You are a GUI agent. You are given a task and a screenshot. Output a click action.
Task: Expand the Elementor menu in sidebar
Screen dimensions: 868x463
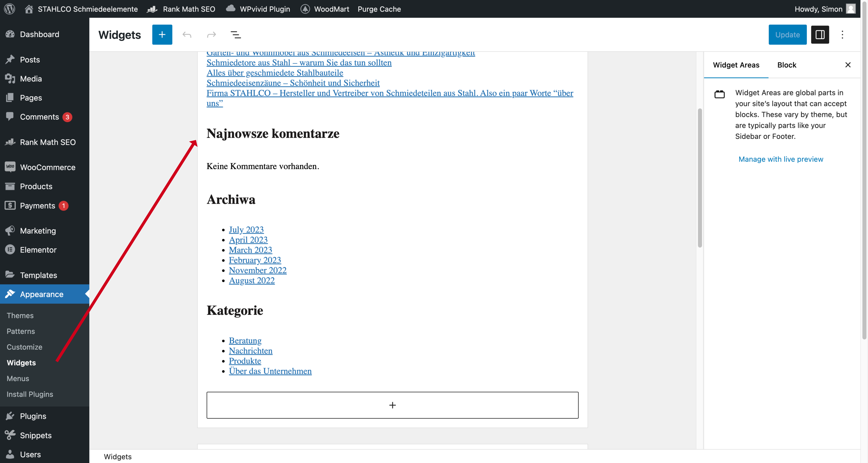tap(38, 250)
